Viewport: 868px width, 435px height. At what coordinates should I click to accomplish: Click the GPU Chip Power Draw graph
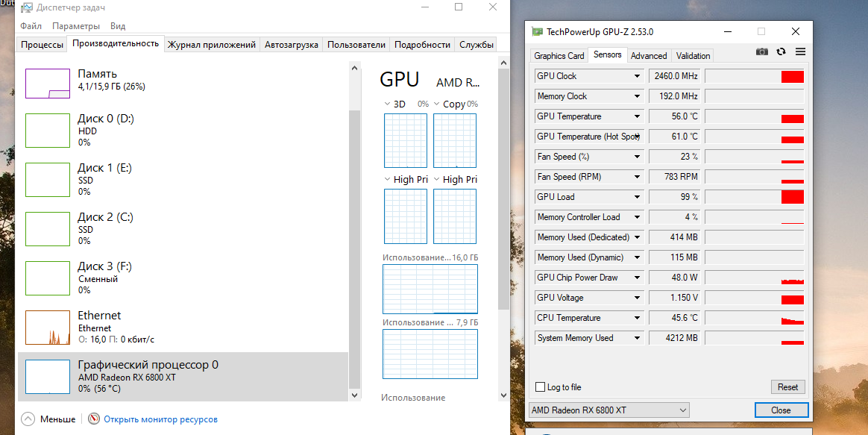(754, 278)
